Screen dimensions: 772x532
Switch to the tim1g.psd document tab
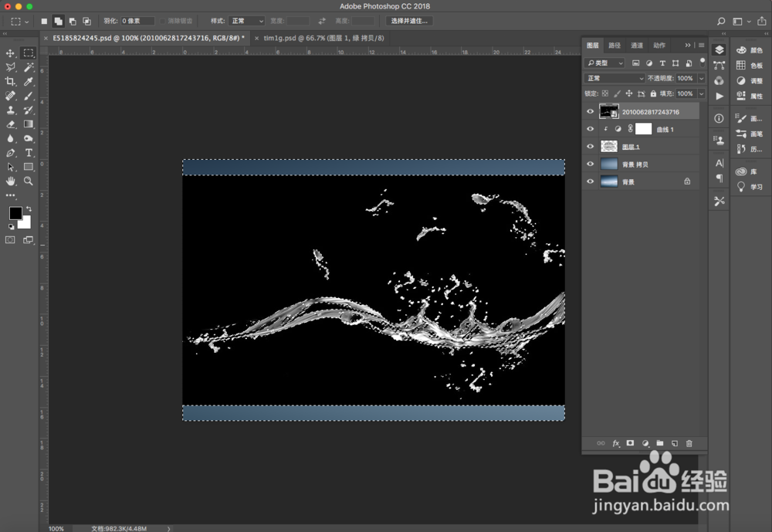click(x=323, y=38)
